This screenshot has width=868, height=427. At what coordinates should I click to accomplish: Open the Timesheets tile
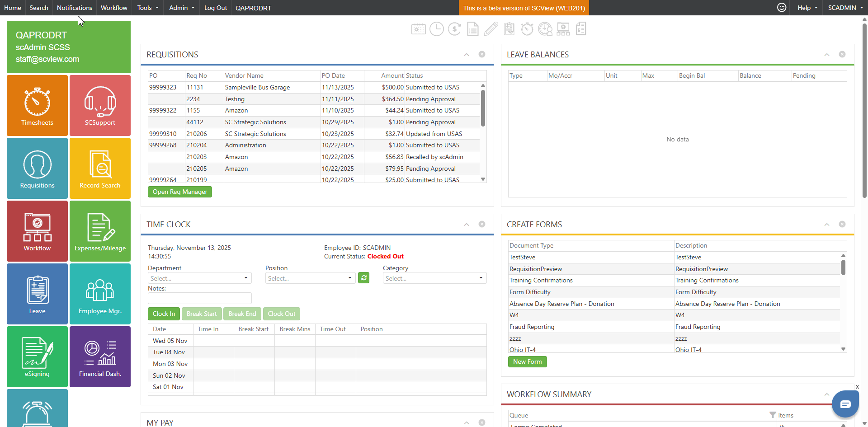tap(37, 105)
